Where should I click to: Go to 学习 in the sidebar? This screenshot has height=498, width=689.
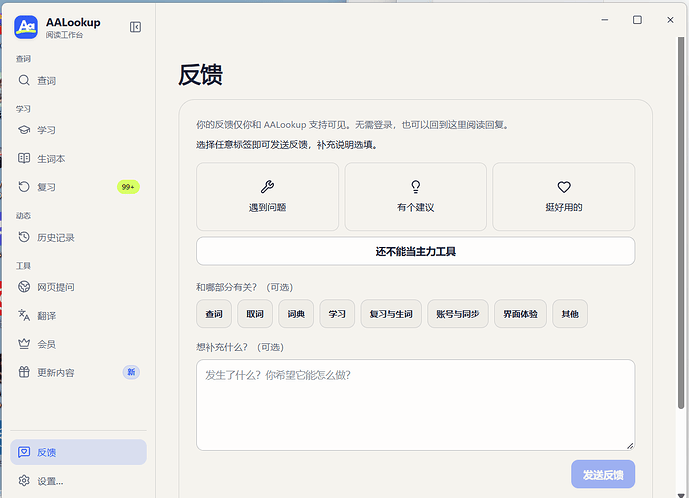coord(78,130)
